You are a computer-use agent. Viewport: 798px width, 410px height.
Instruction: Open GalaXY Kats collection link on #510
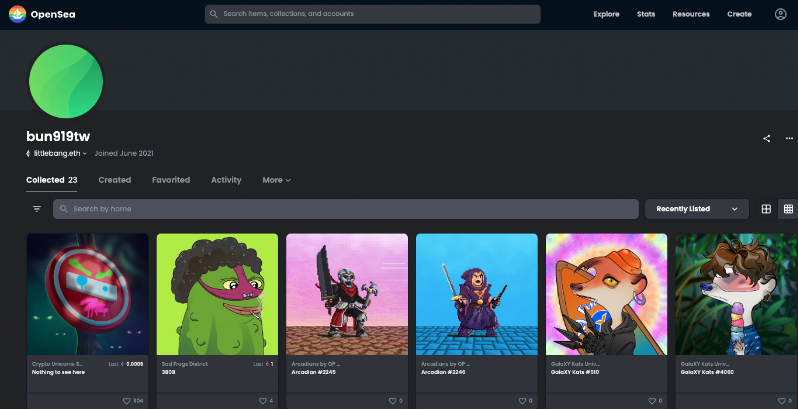click(x=576, y=364)
